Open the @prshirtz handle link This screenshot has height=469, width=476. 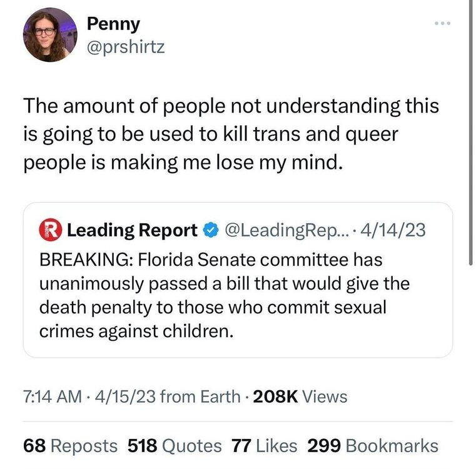tap(125, 48)
